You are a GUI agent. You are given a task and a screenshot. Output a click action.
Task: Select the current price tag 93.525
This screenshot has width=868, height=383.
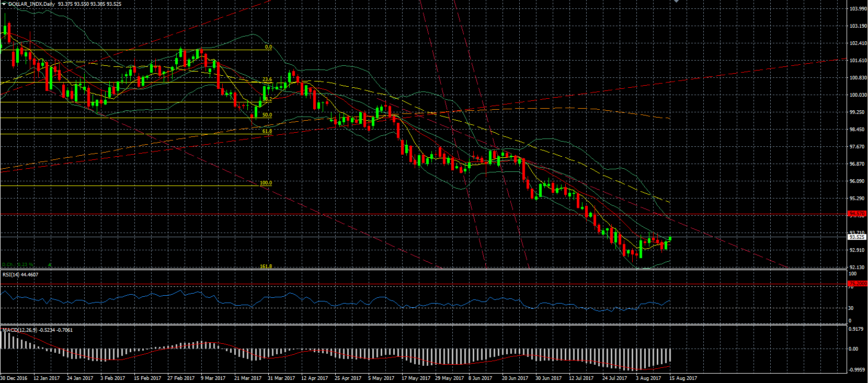pyautogui.click(x=857, y=237)
